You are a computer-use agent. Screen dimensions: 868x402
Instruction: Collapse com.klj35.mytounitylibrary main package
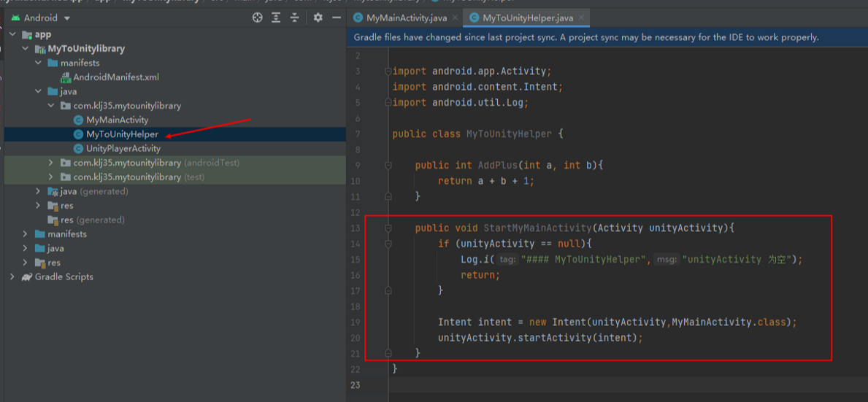click(x=50, y=106)
